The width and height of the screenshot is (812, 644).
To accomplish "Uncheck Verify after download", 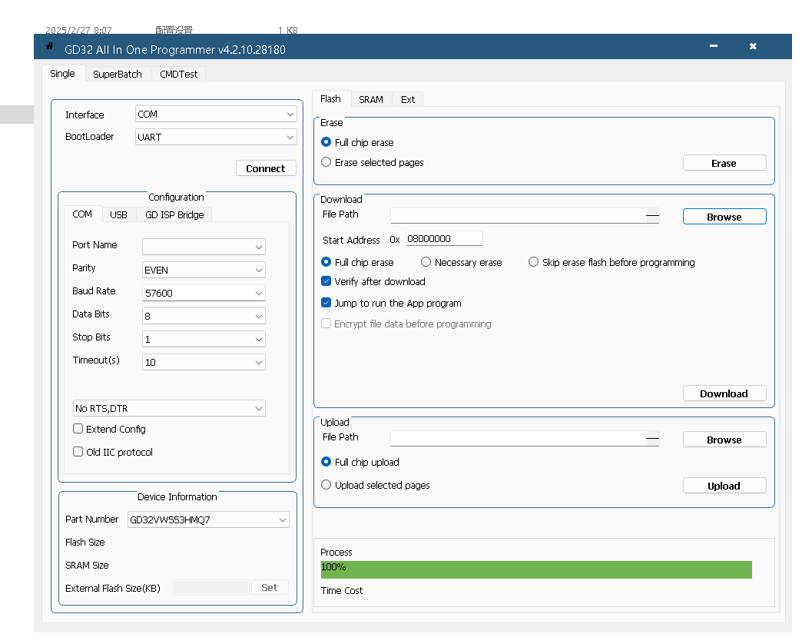I will [326, 282].
